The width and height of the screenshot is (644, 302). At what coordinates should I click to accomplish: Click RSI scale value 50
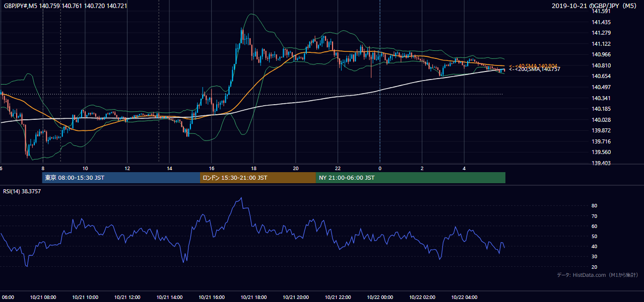(x=595, y=236)
